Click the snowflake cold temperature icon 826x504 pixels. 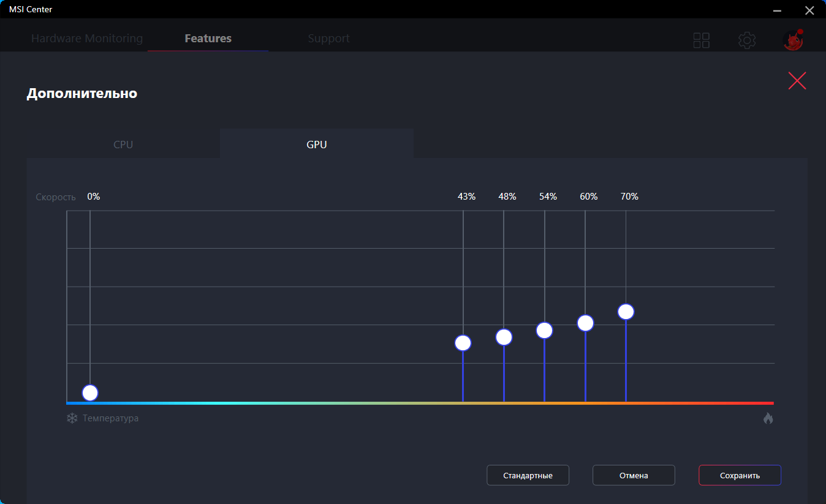coord(72,418)
